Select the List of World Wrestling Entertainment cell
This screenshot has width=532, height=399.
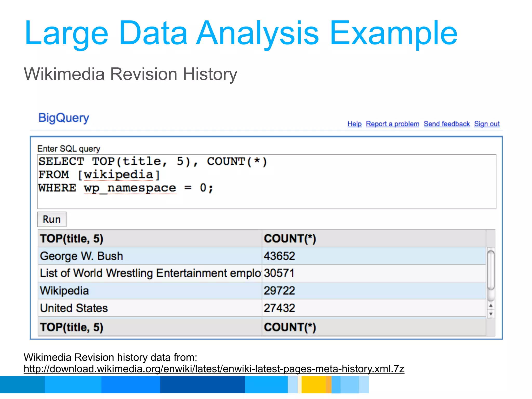150,273
